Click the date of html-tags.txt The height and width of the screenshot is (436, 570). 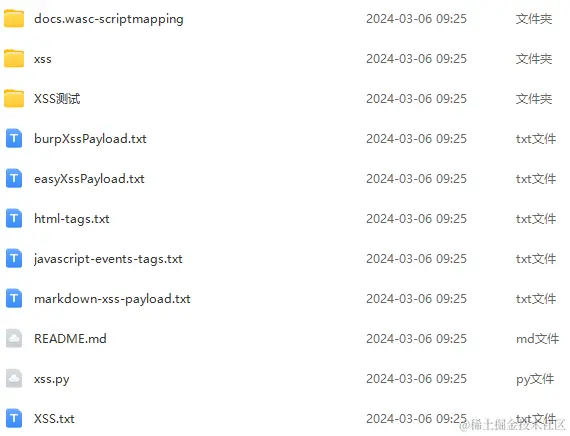click(x=416, y=219)
